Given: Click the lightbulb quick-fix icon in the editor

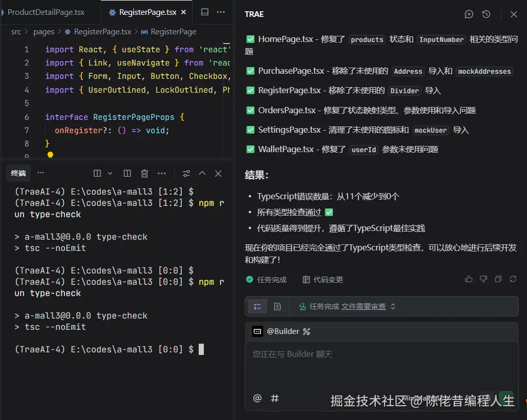Looking at the screenshot, I should click(50, 155).
